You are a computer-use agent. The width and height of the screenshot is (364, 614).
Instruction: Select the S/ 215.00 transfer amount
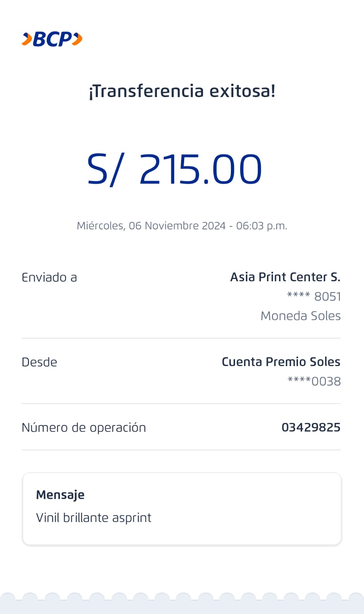pyautogui.click(x=175, y=169)
